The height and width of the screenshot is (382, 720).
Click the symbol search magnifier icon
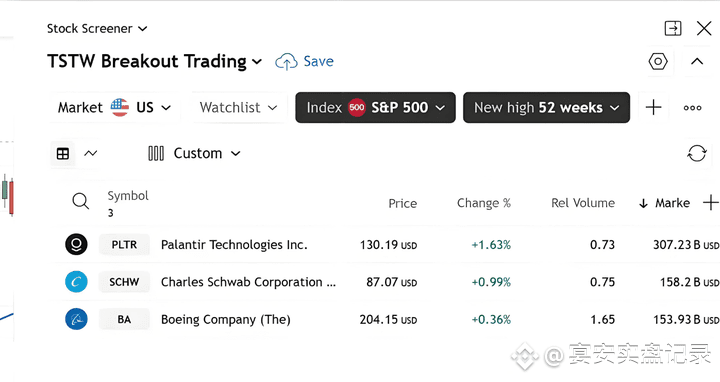(x=80, y=201)
